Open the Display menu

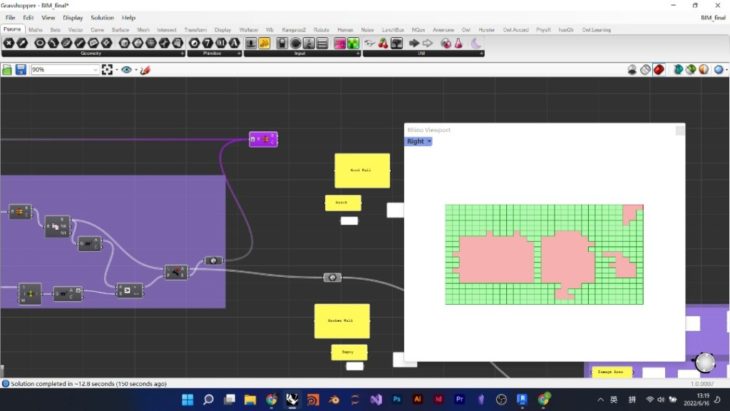point(73,18)
